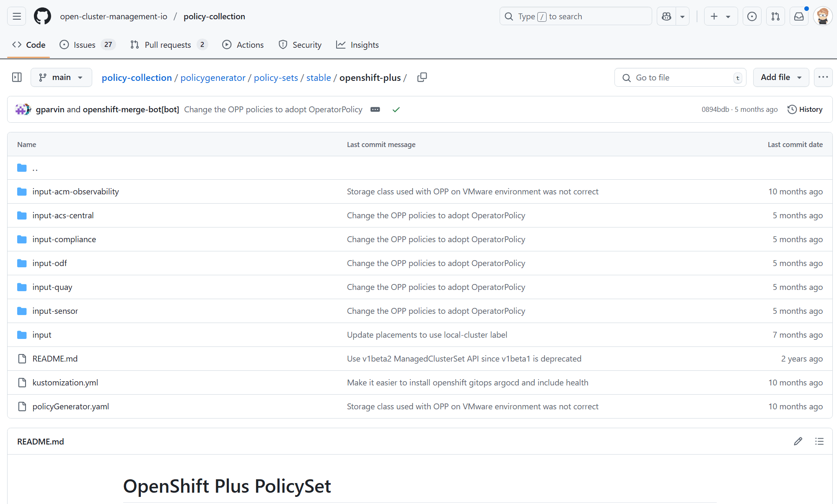This screenshot has width=837, height=504.
Task: Switch to the Pull requests tab
Action: [169, 45]
